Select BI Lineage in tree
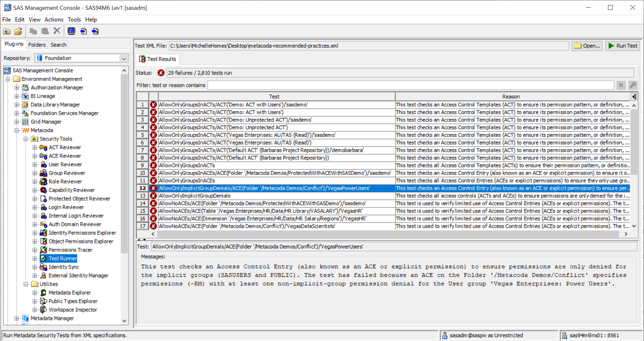 point(43,96)
